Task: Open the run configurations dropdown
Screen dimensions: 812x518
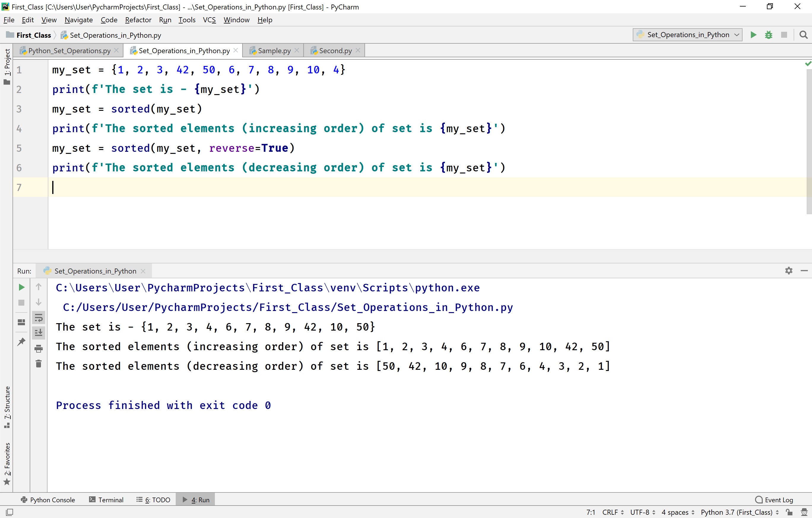Action: click(x=687, y=34)
